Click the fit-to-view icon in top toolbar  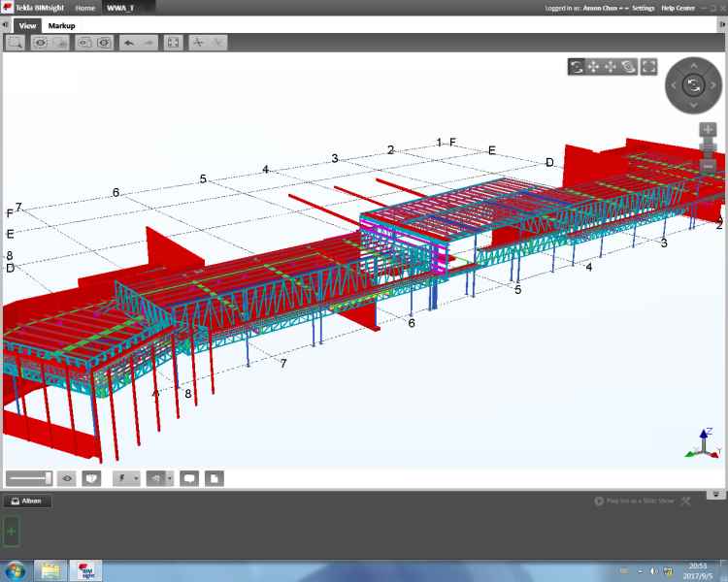(x=173, y=43)
